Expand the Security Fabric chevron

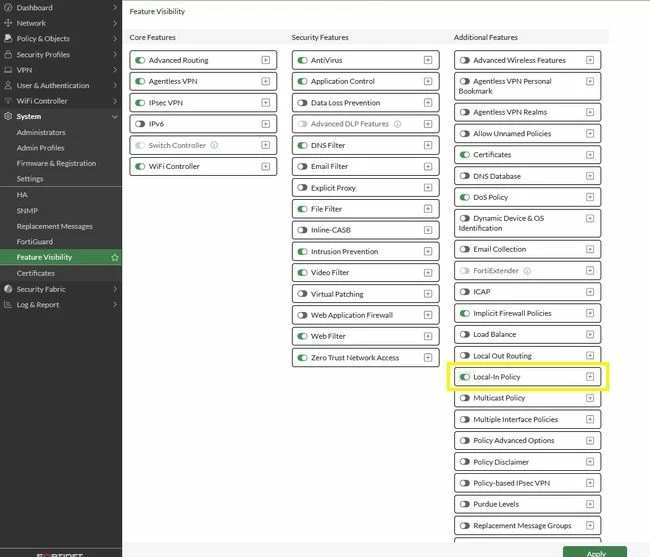click(x=115, y=289)
